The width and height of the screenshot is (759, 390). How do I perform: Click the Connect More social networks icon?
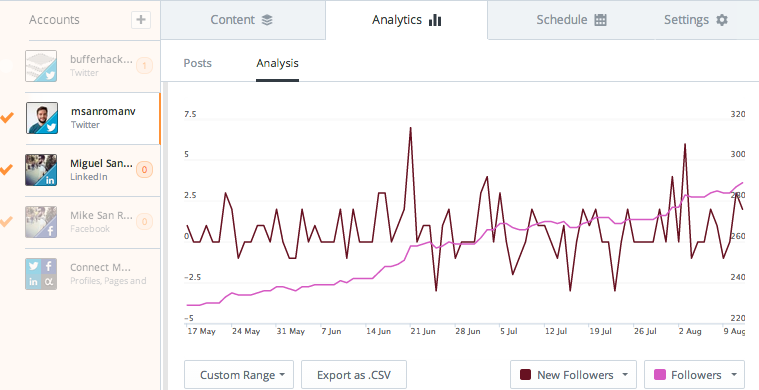pos(41,274)
